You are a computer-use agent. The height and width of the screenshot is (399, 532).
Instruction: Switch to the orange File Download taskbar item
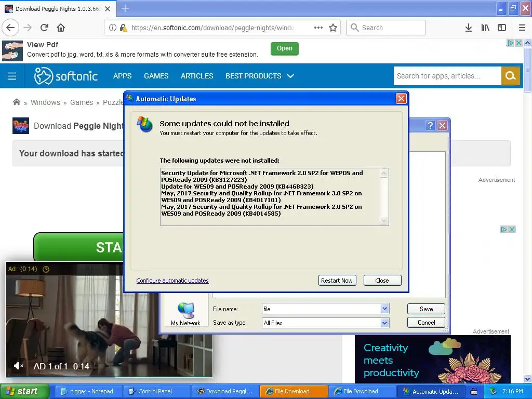(293, 392)
